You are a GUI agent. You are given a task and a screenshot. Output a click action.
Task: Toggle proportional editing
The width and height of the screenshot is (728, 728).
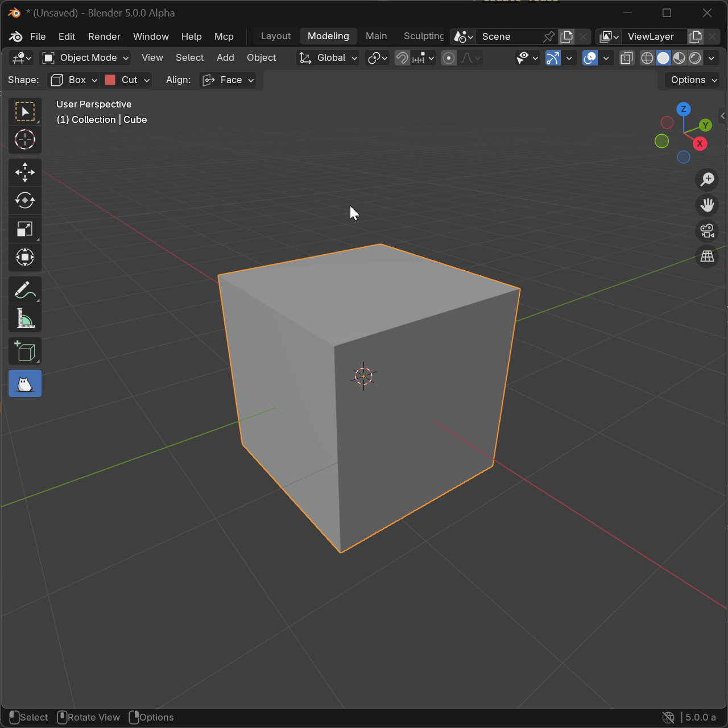(x=449, y=58)
